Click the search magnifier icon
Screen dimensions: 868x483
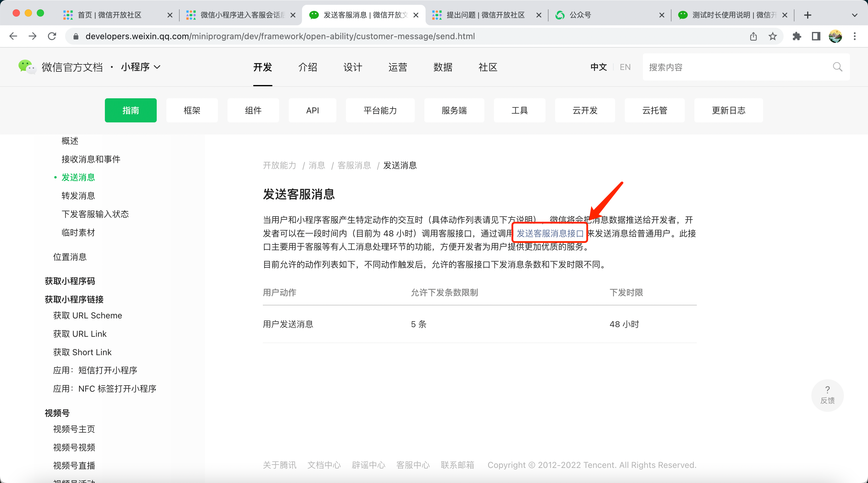(x=837, y=67)
